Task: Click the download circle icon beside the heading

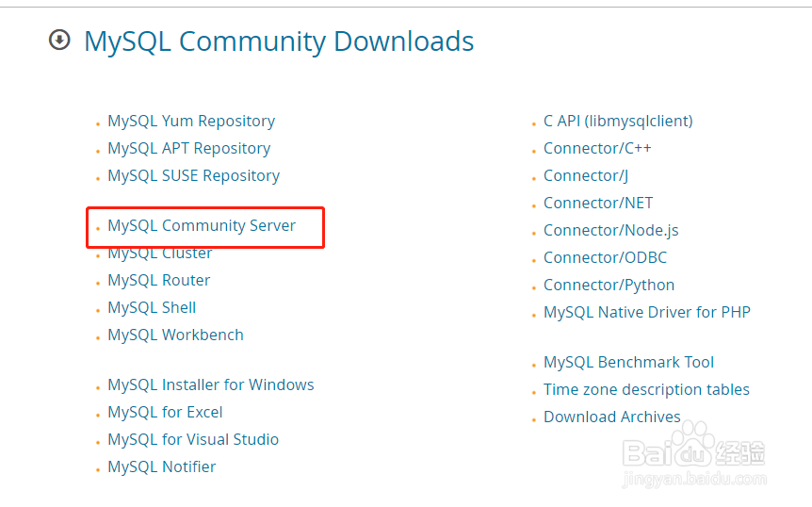Action: pyautogui.click(x=59, y=40)
